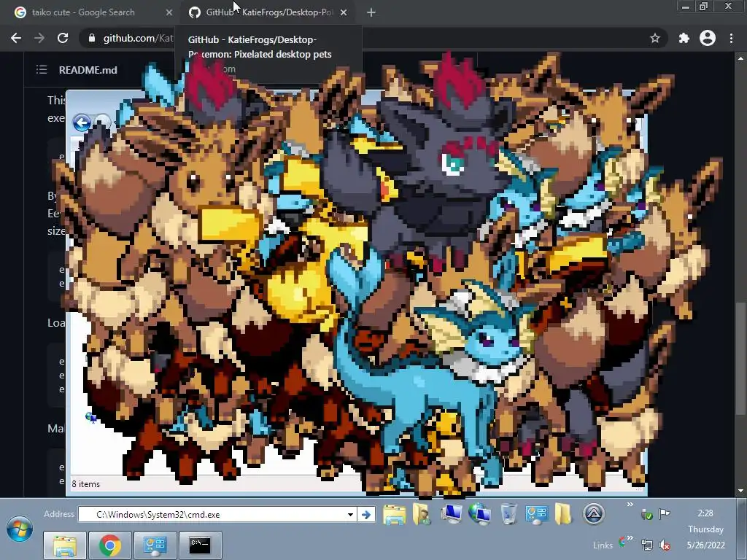Image resolution: width=747 pixels, height=560 pixels.
Task: Restore down the Chrome window
Action: [x=703, y=7]
